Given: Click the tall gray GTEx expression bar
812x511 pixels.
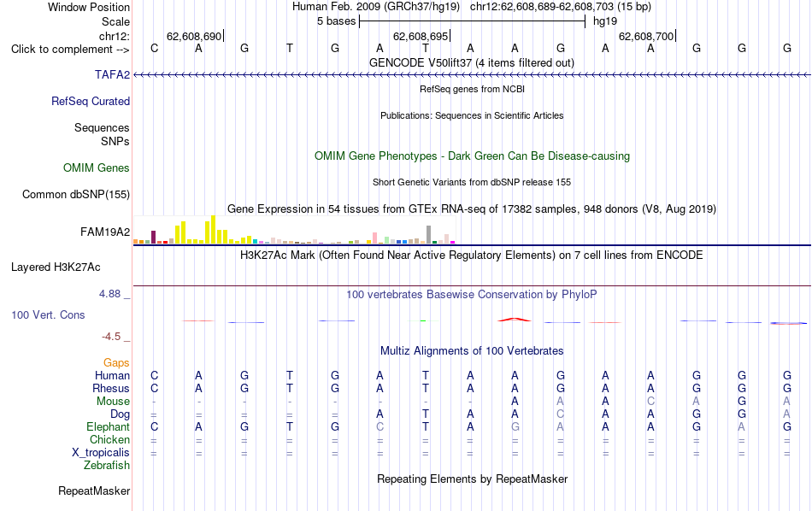Looking at the screenshot, I should (429, 234).
